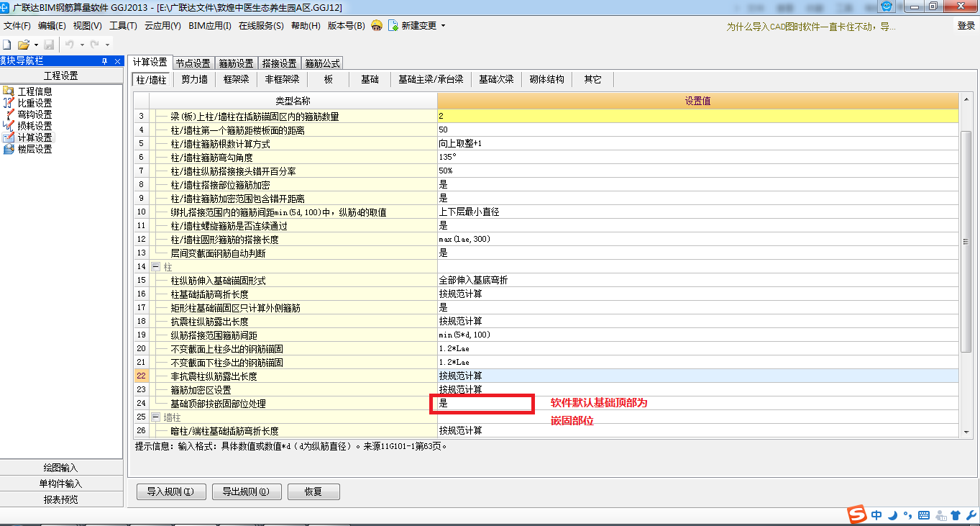The width and height of the screenshot is (980, 526).
Task: Click the redo arrow toolbar icon
Action: [x=94, y=45]
